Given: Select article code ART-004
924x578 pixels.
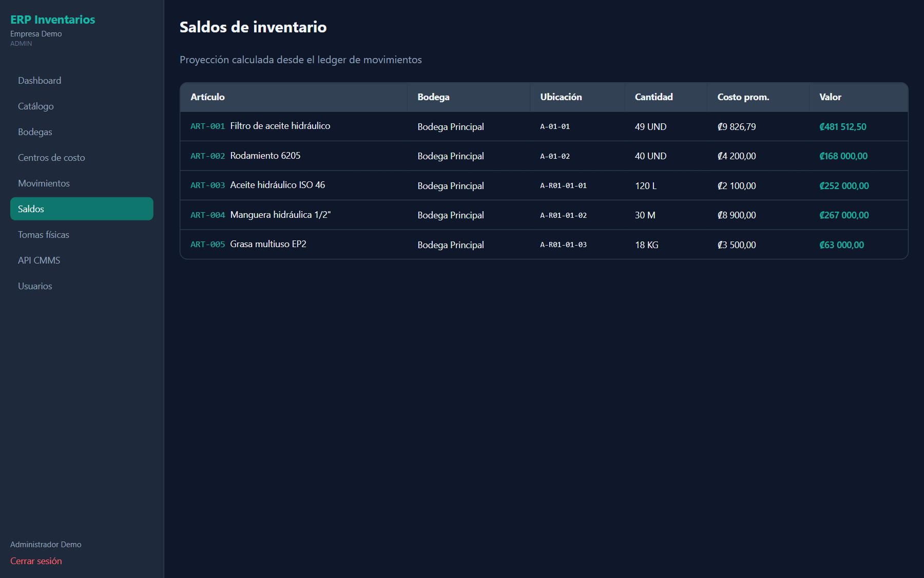Looking at the screenshot, I should tap(207, 215).
